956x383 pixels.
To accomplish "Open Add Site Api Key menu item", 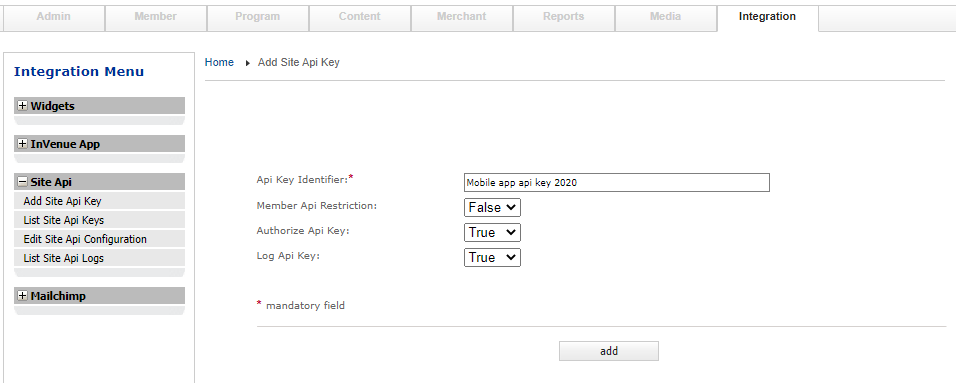I will (99, 201).
